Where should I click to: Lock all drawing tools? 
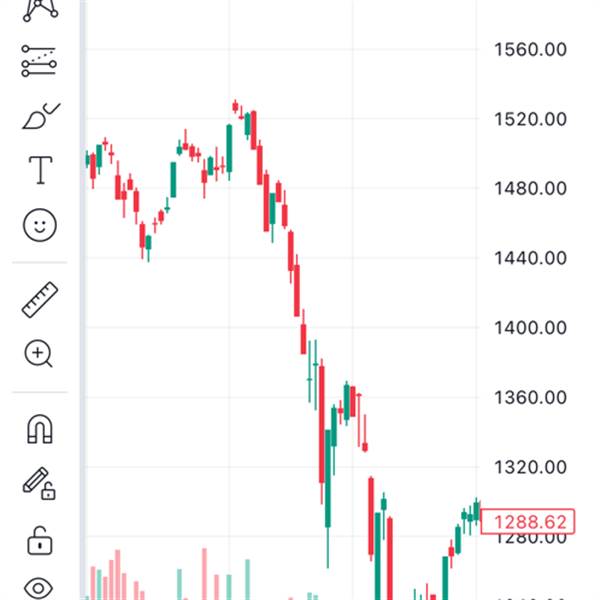[x=40, y=540]
